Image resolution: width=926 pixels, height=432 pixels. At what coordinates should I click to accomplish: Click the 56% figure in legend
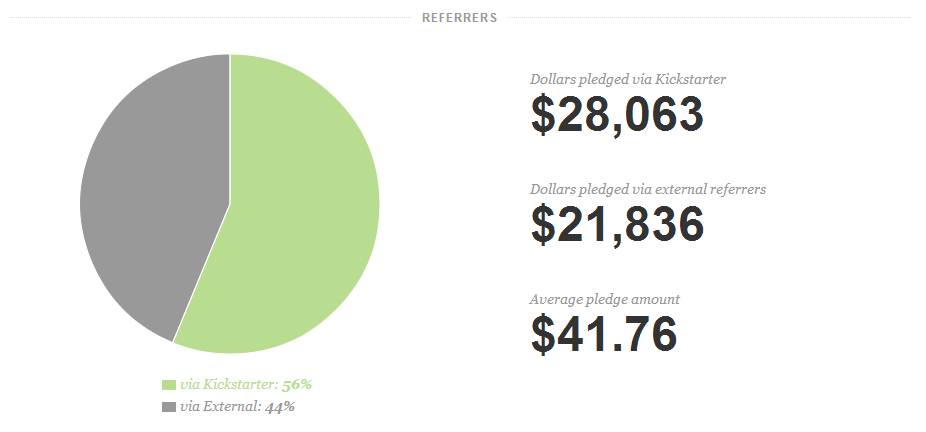click(296, 385)
